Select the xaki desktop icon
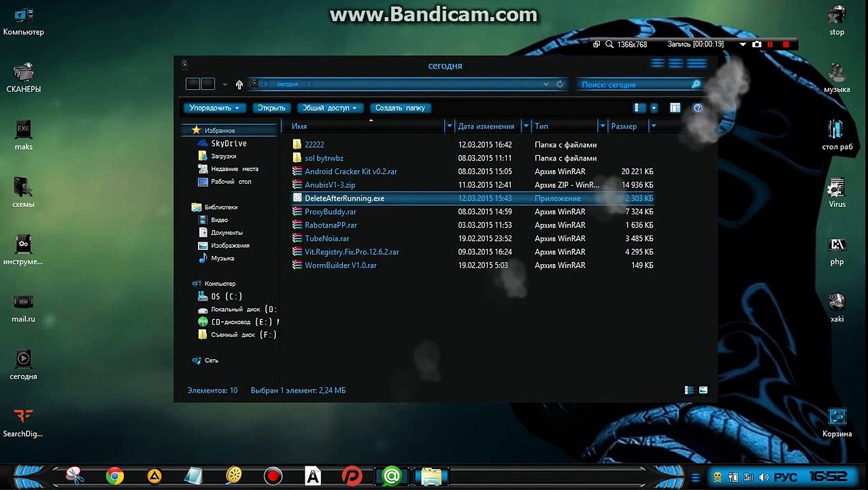868x490 pixels. coord(837,307)
